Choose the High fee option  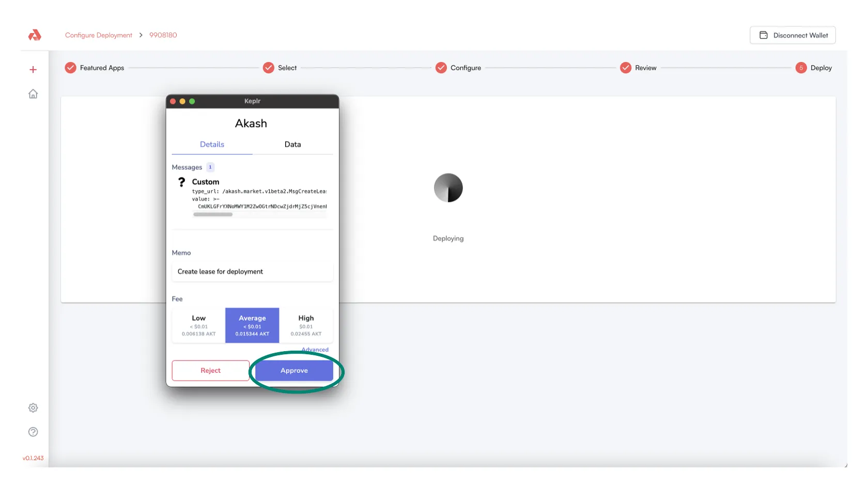(x=306, y=325)
